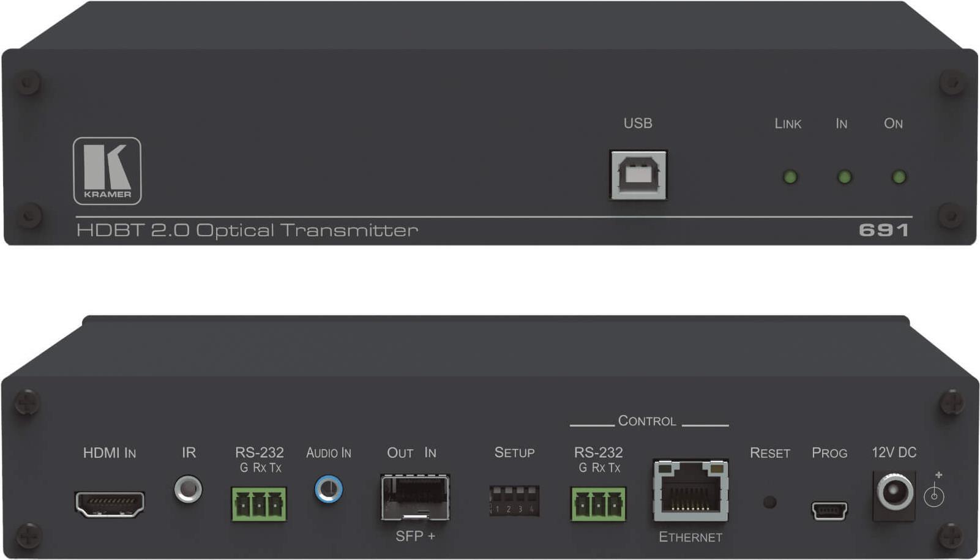This screenshot has width=980, height=560.
Task: Click the left green RS-232 terminal block
Action: [x=259, y=504]
